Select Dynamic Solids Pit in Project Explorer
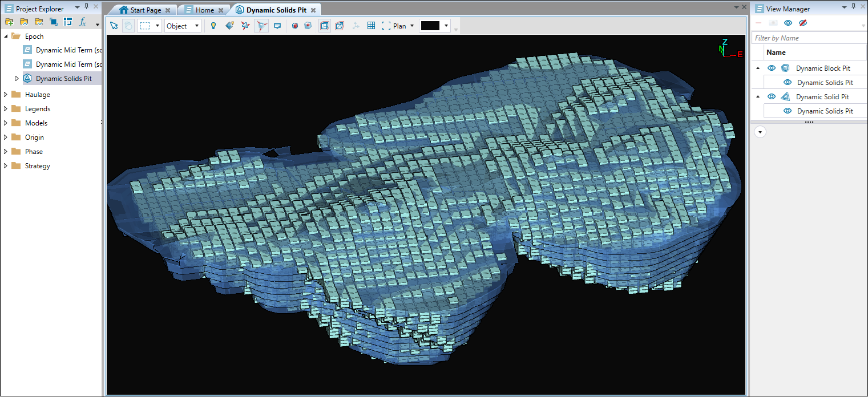Viewport: 868px width, 397px height. (x=63, y=79)
